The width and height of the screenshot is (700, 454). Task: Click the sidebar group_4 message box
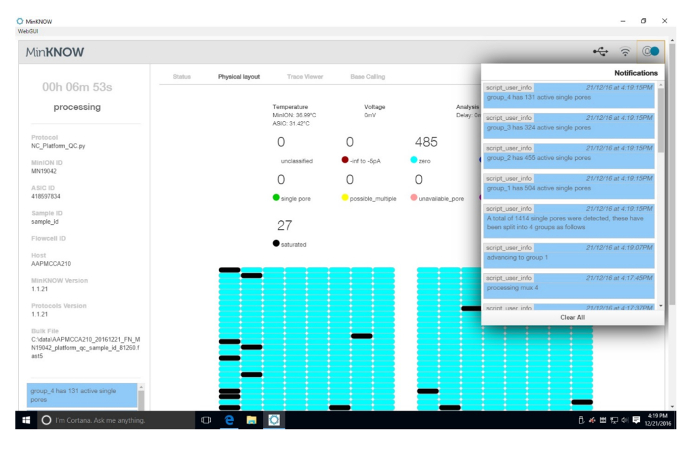(x=82, y=395)
